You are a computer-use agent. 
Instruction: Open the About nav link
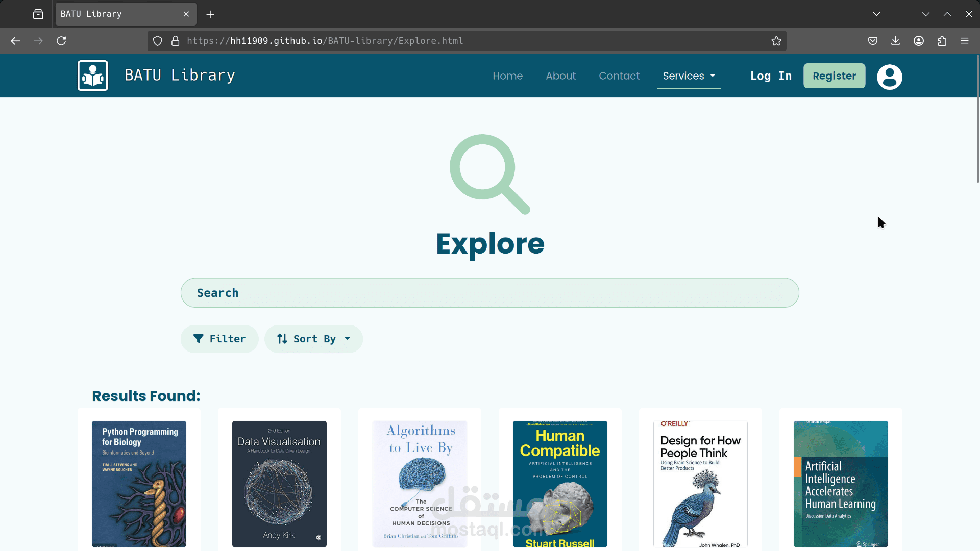(560, 76)
